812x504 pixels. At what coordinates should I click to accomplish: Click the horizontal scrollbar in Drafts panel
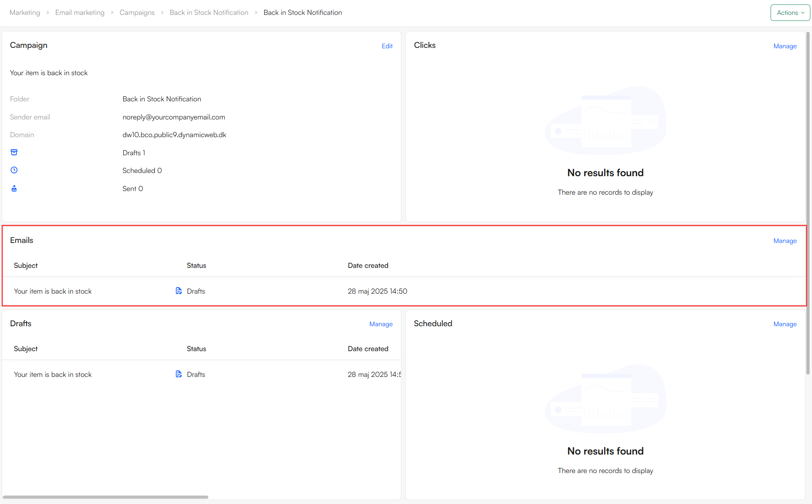(x=105, y=497)
